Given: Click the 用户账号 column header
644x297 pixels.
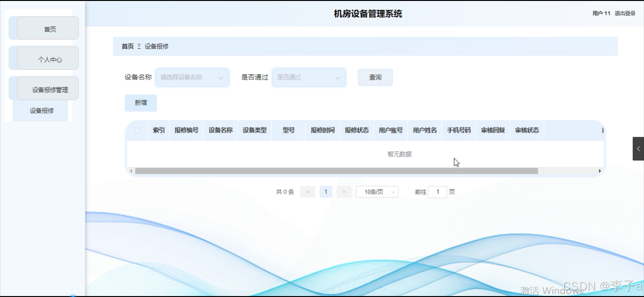Looking at the screenshot, I should pyautogui.click(x=391, y=130).
